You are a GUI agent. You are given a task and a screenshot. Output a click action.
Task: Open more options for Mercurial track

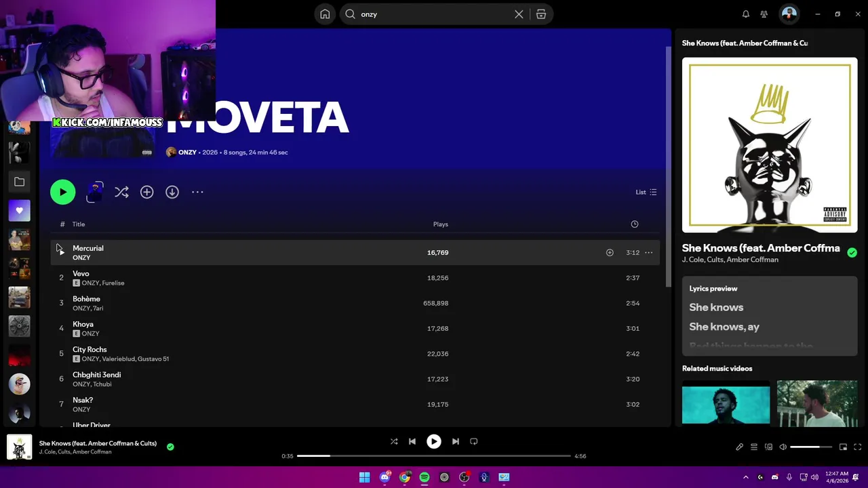[x=648, y=253]
